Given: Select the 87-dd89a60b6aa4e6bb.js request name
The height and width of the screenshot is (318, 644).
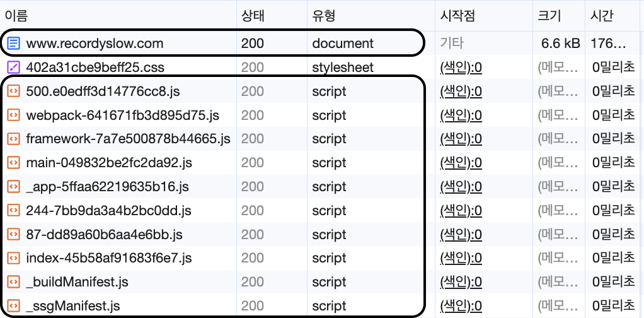Looking at the screenshot, I should [105, 235].
